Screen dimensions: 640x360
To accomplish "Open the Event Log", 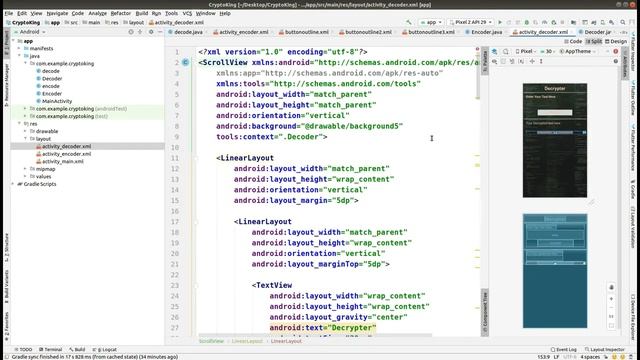I will coord(563,349).
